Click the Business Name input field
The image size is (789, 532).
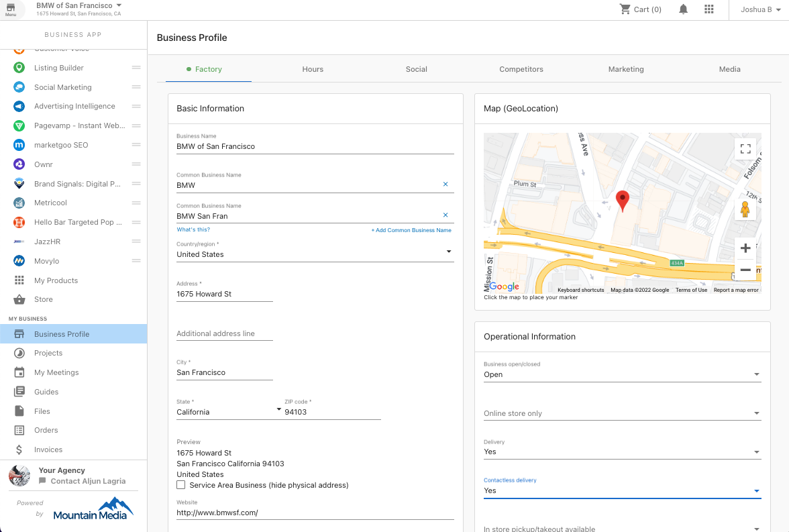315,146
